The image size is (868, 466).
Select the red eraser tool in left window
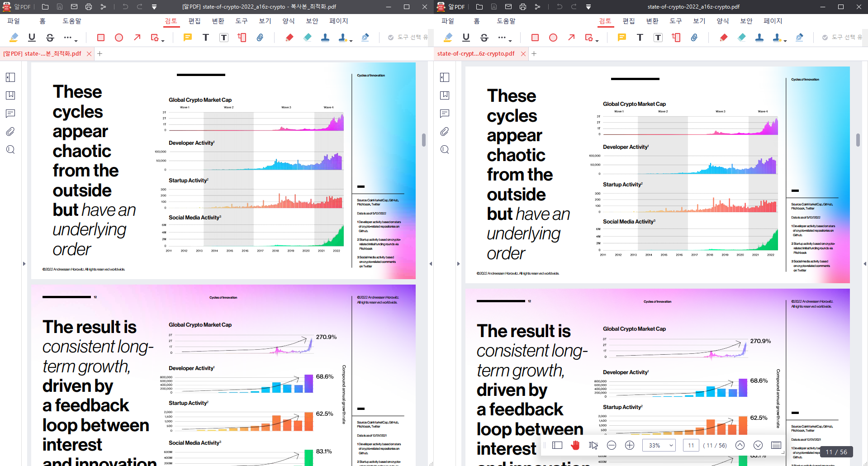pos(289,38)
